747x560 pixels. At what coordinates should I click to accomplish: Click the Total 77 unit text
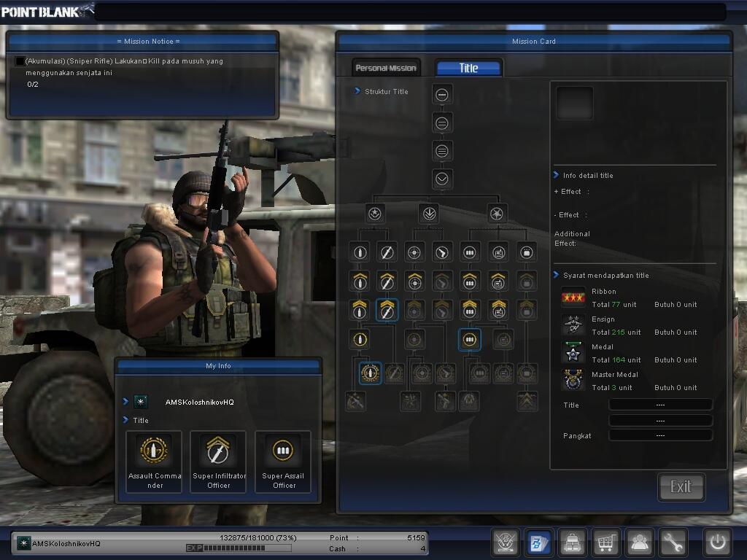pyautogui.click(x=614, y=305)
